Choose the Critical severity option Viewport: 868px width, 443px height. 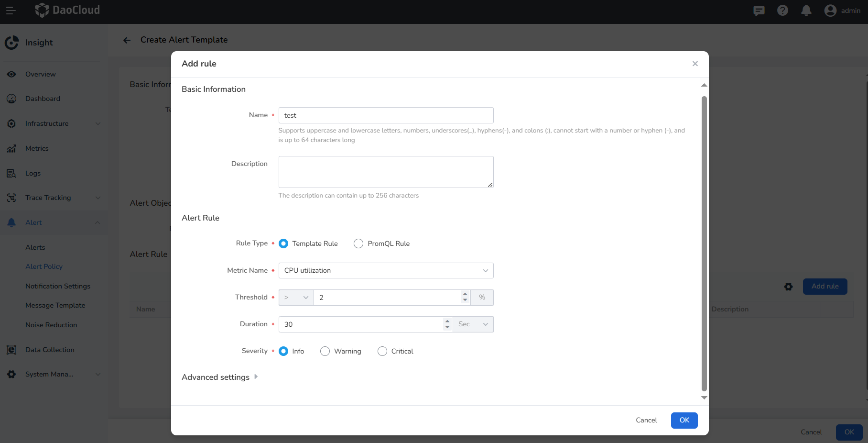coord(382,351)
